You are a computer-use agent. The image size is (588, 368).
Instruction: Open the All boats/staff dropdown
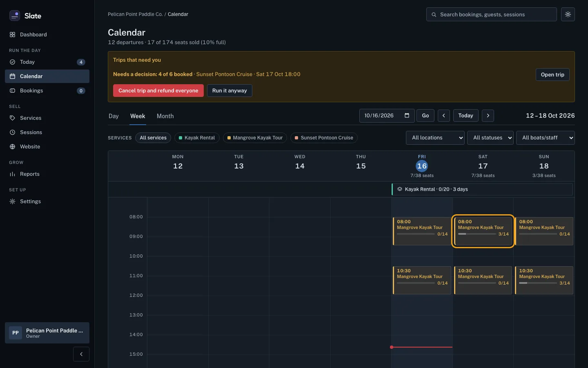pyautogui.click(x=546, y=138)
